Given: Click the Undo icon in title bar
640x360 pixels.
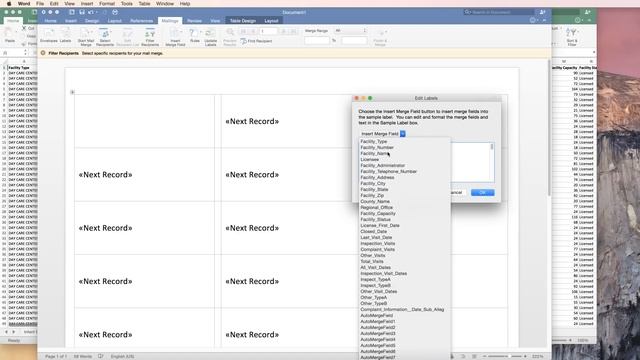Looking at the screenshot, I should point(90,12).
